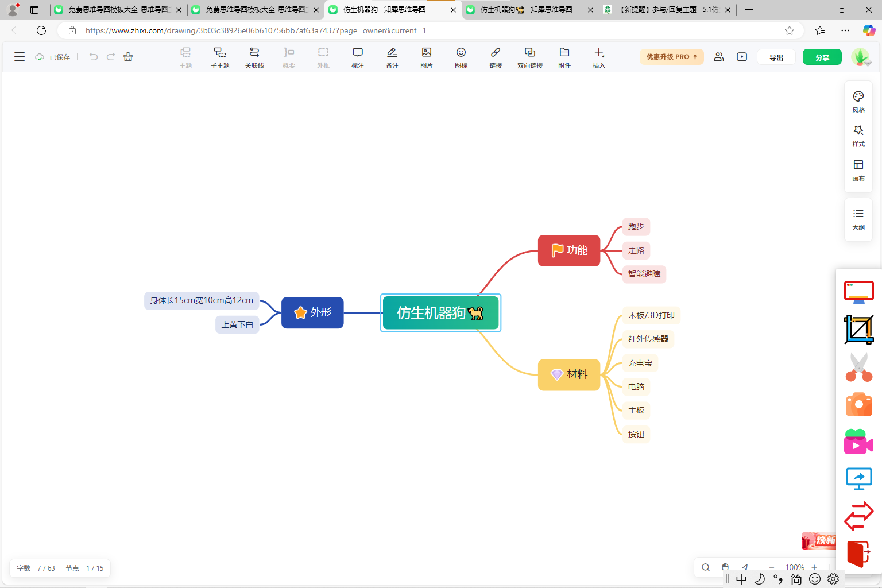Click the green 分享 share button

pos(822,57)
